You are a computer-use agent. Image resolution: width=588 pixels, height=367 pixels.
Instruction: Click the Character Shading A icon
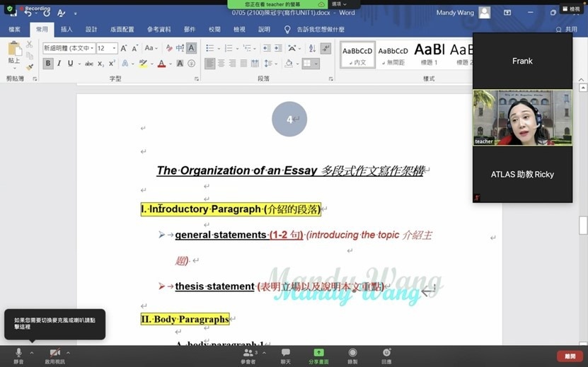pos(180,64)
